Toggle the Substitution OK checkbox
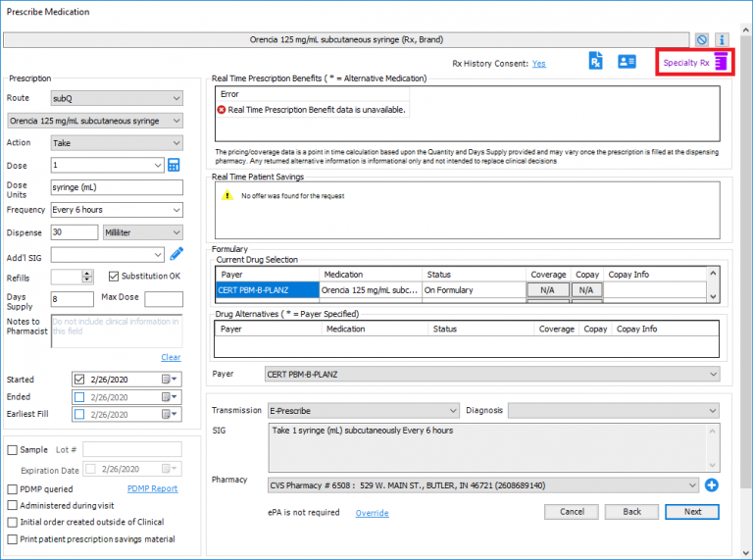This screenshot has height=560, width=753. click(114, 277)
